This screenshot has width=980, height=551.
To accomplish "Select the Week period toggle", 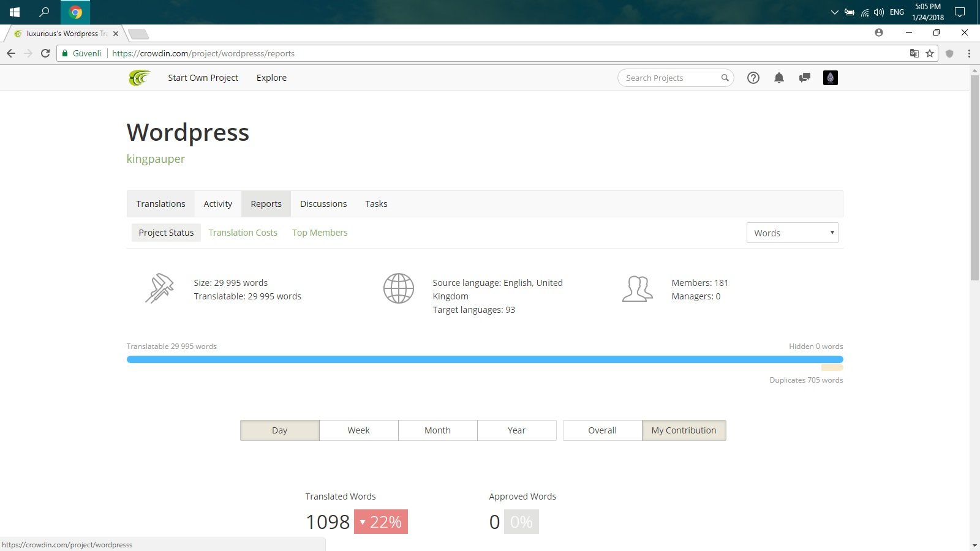I will [x=358, y=430].
